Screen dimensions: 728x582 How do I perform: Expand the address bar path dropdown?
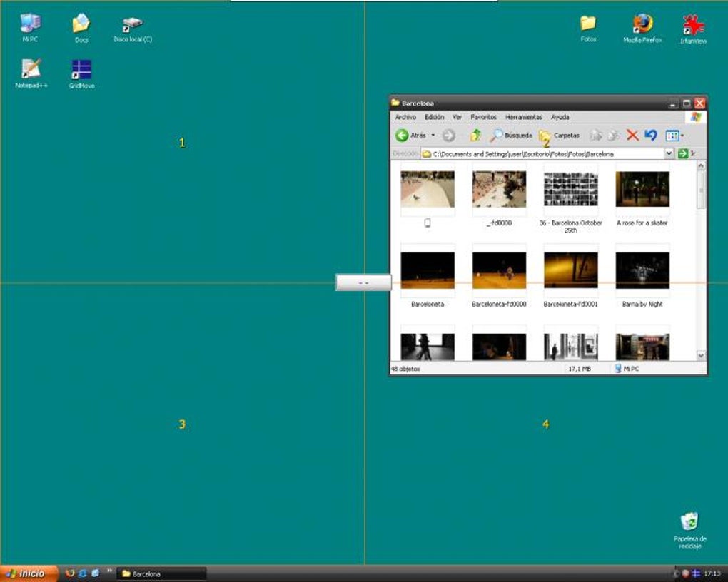coord(669,153)
